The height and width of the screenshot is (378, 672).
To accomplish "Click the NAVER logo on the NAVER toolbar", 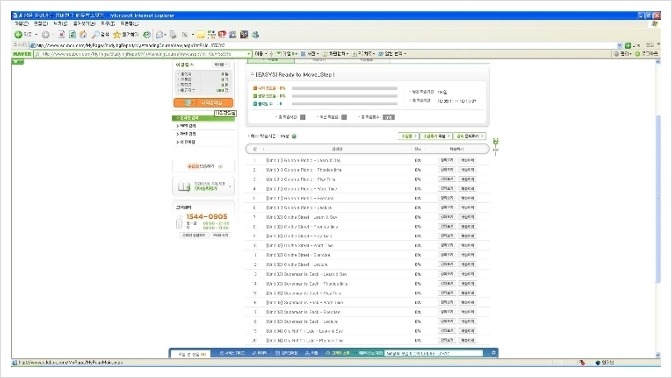I will pyautogui.click(x=22, y=54).
